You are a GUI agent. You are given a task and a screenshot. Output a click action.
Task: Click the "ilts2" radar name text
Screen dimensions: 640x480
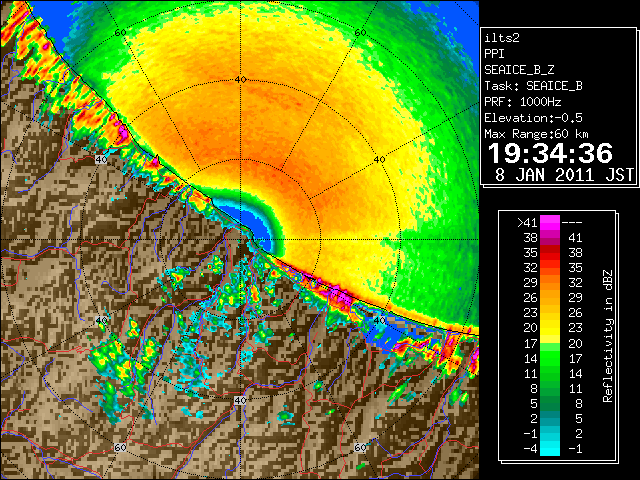(502, 38)
